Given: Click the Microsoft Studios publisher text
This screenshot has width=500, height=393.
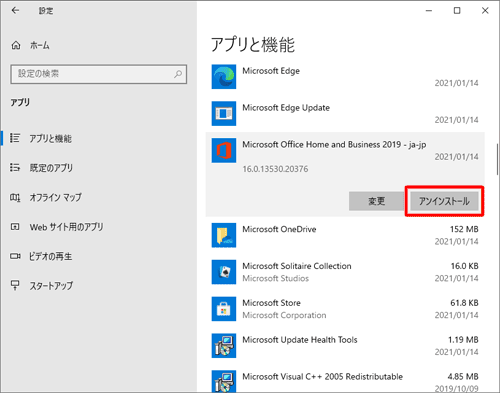Looking at the screenshot, I should tap(276, 278).
